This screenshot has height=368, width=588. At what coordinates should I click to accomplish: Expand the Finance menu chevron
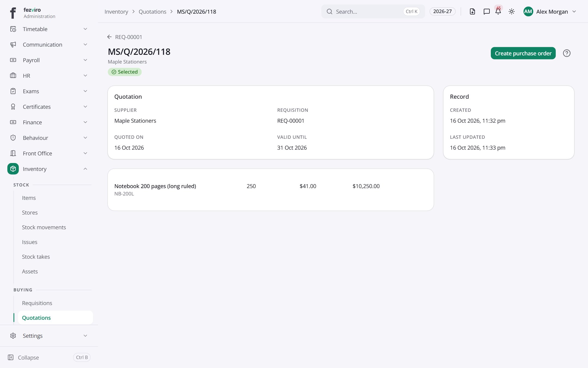tap(85, 122)
